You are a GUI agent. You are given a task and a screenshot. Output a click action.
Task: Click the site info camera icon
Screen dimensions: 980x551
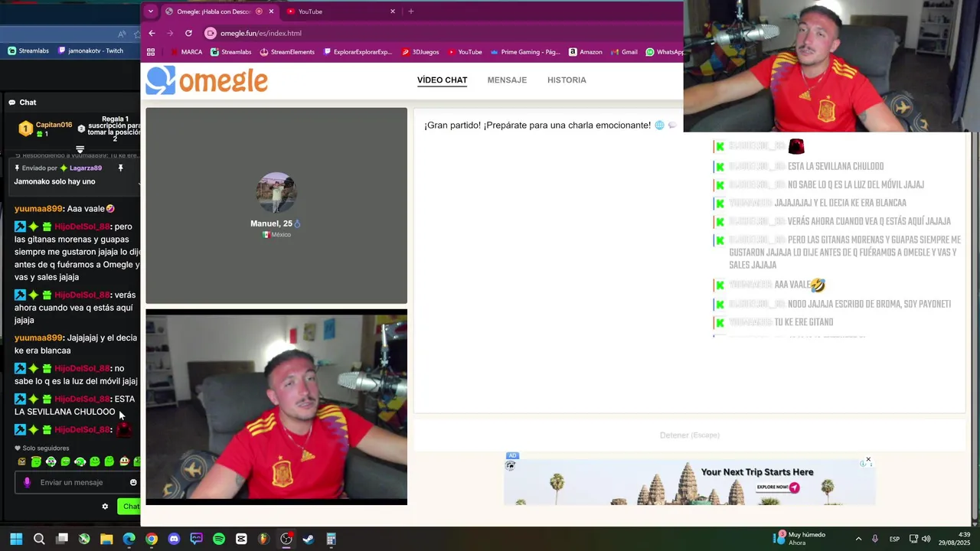(x=211, y=33)
